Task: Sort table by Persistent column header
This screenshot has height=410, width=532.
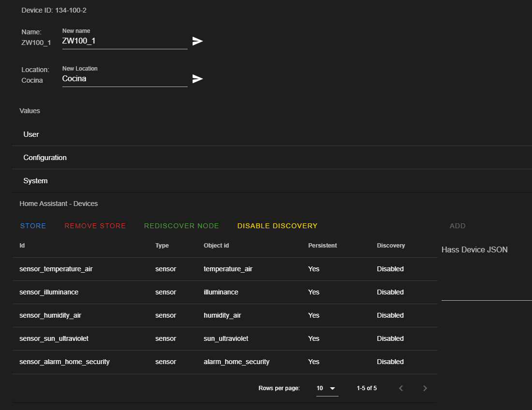Action: [x=322, y=246]
